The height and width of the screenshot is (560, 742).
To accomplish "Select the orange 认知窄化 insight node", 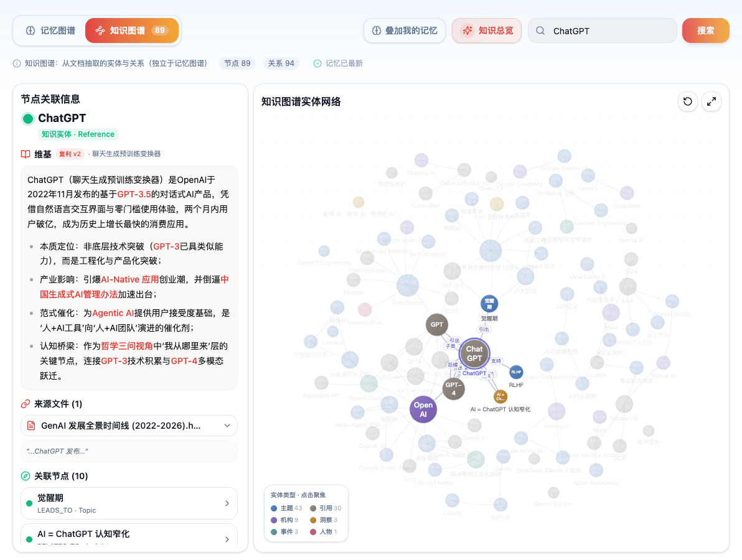I will point(500,396).
